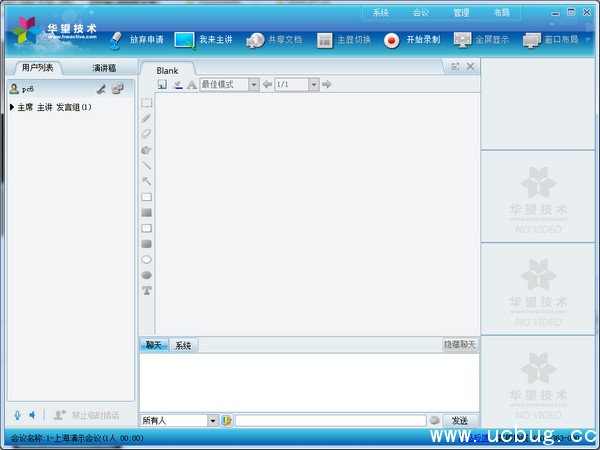Screen dimensions: 600x450
Task: Toggle the microphone icon at bottom left
Action: [17, 415]
